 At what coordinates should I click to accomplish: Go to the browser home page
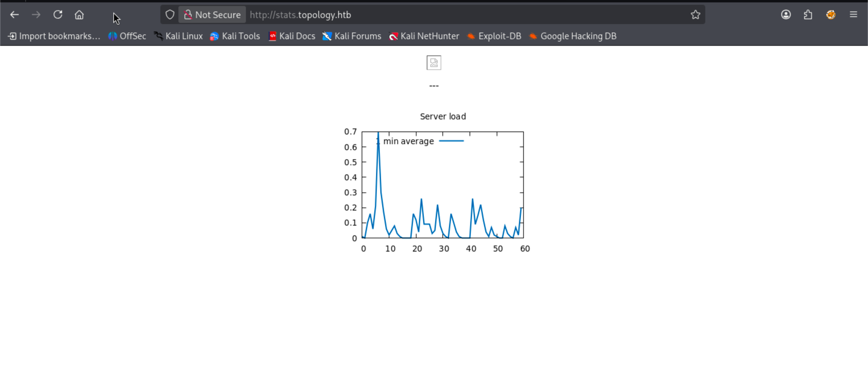click(x=79, y=15)
